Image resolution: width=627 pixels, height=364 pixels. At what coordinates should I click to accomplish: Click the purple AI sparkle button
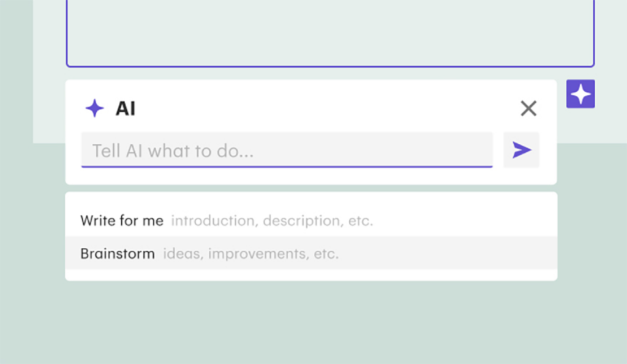tap(580, 94)
